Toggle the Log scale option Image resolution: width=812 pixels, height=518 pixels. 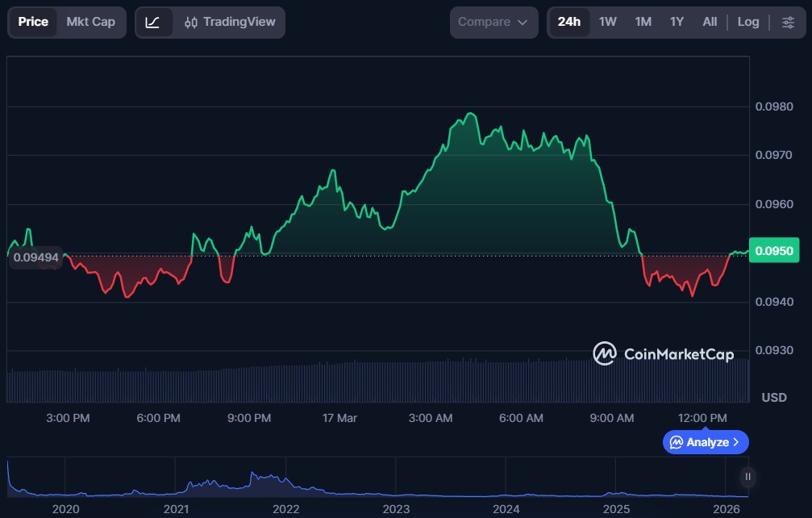pos(747,22)
